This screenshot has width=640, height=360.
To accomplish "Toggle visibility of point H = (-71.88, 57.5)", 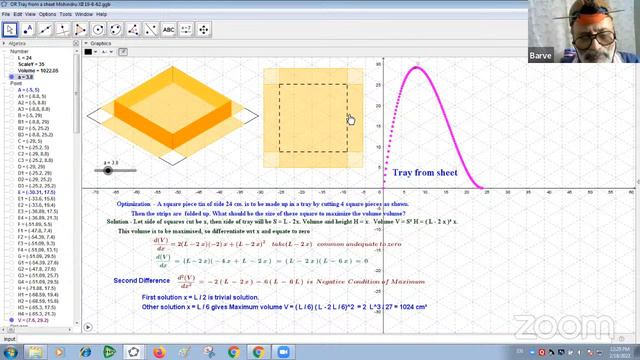I will tap(11, 288).
